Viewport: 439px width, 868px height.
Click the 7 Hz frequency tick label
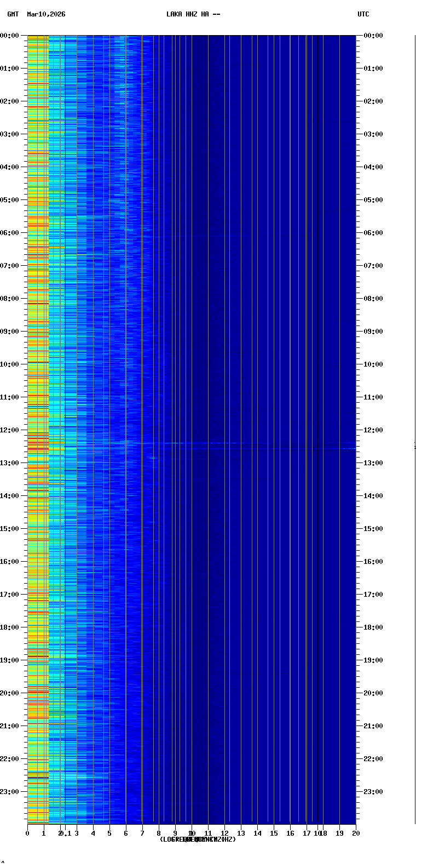point(142,833)
